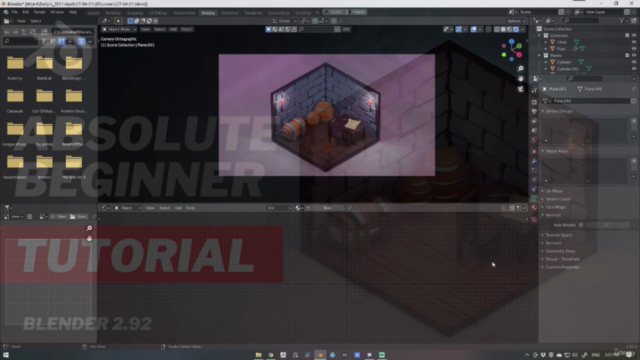640x360 pixels.
Task: Go back to the previous folder
Action: (7, 31)
